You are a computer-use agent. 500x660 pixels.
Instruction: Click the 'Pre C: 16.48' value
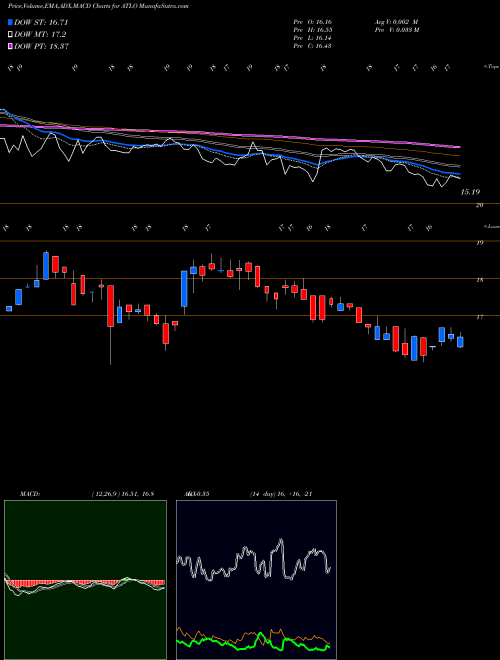[x=312, y=46]
